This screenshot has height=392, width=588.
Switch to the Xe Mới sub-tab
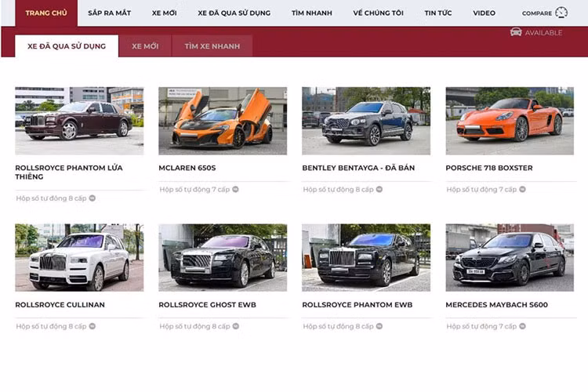point(145,46)
